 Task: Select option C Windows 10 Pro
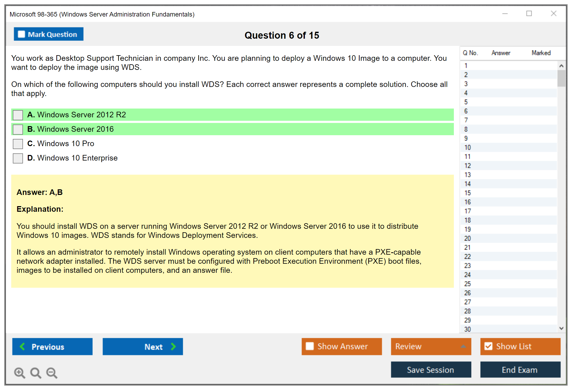coord(18,144)
